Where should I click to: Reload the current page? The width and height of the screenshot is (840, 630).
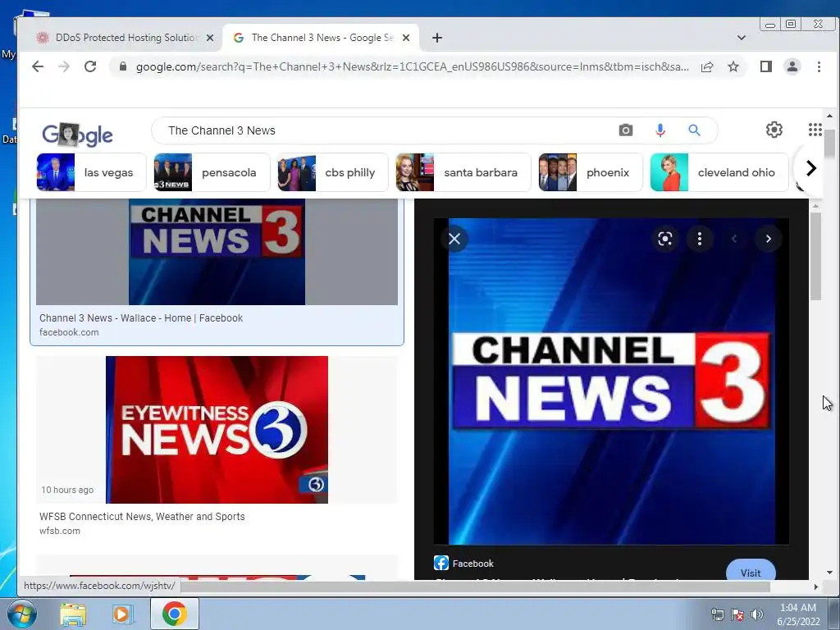click(x=90, y=66)
